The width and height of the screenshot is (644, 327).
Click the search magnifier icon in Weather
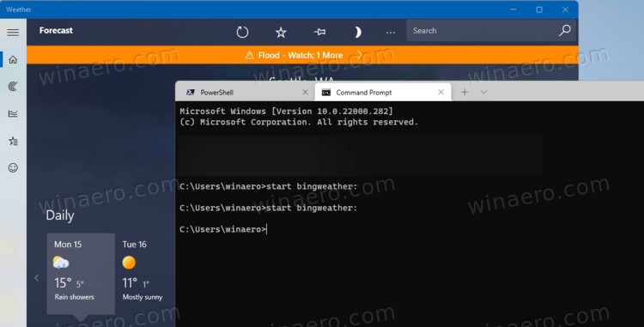[565, 30]
